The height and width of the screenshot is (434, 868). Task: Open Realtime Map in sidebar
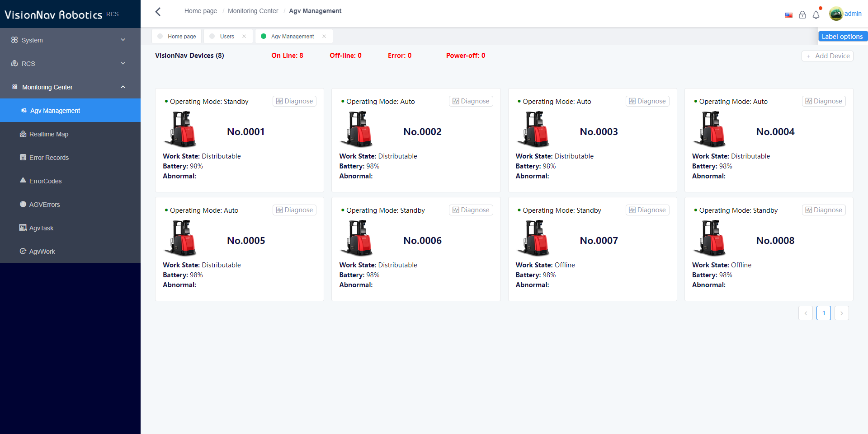click(x=49, y=134)
